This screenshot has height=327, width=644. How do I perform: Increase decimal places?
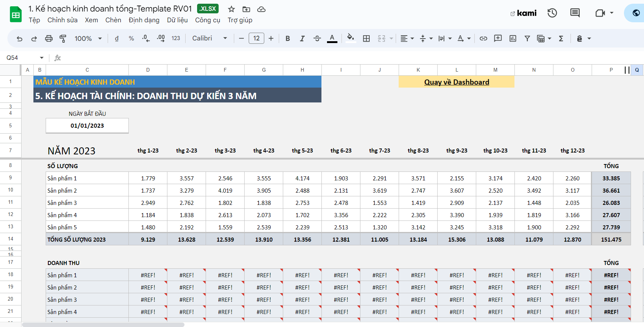(161, 39)
